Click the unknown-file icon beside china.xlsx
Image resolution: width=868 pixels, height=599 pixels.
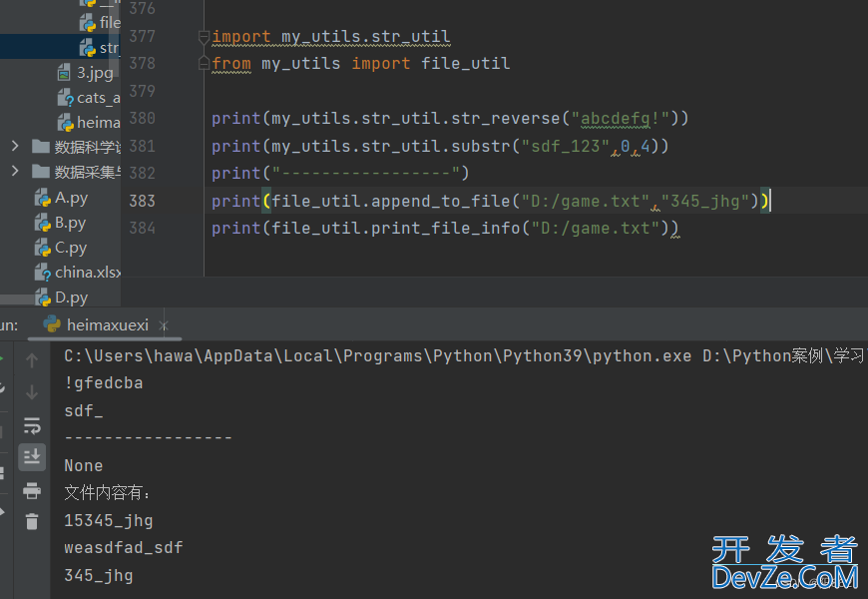click(x=43, y=273)
